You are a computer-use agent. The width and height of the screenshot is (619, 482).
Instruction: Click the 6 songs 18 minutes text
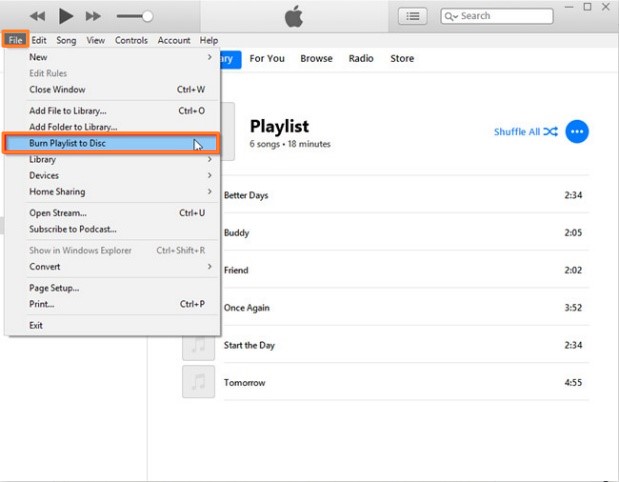coord(290,144)
